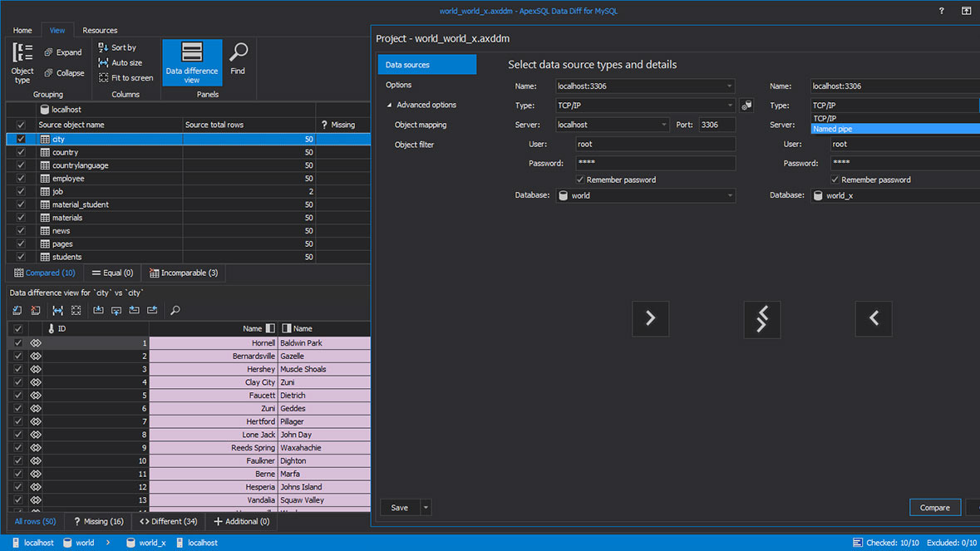Open the Home ribbon tab
The width and height of the screenshot is (980, 551).
click(x=22, y=29)
